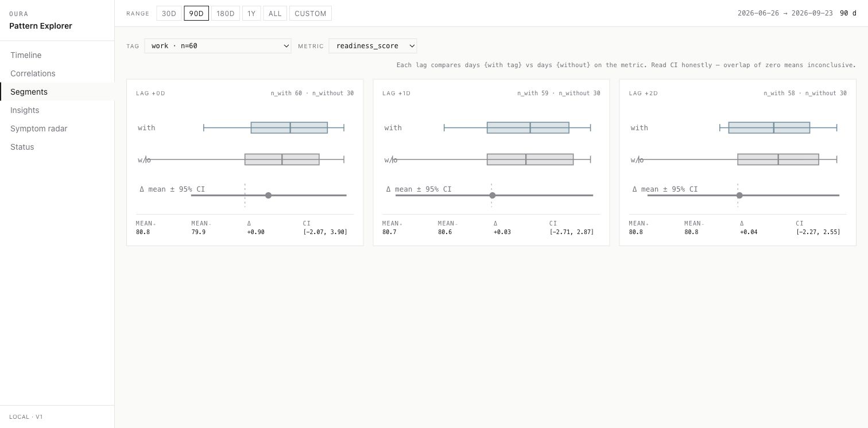Set the range to 1Y

pos(251,13)
